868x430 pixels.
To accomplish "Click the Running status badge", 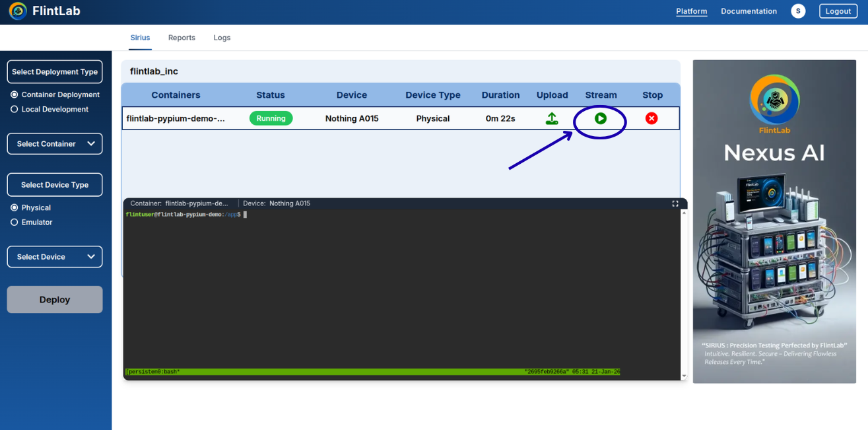I will 271,118.
